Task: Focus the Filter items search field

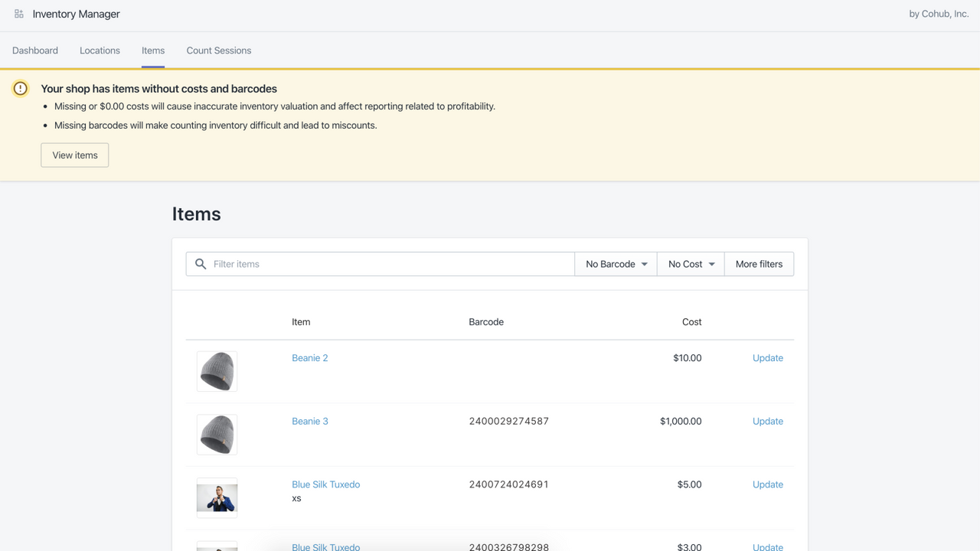Action: pos(381,264)
